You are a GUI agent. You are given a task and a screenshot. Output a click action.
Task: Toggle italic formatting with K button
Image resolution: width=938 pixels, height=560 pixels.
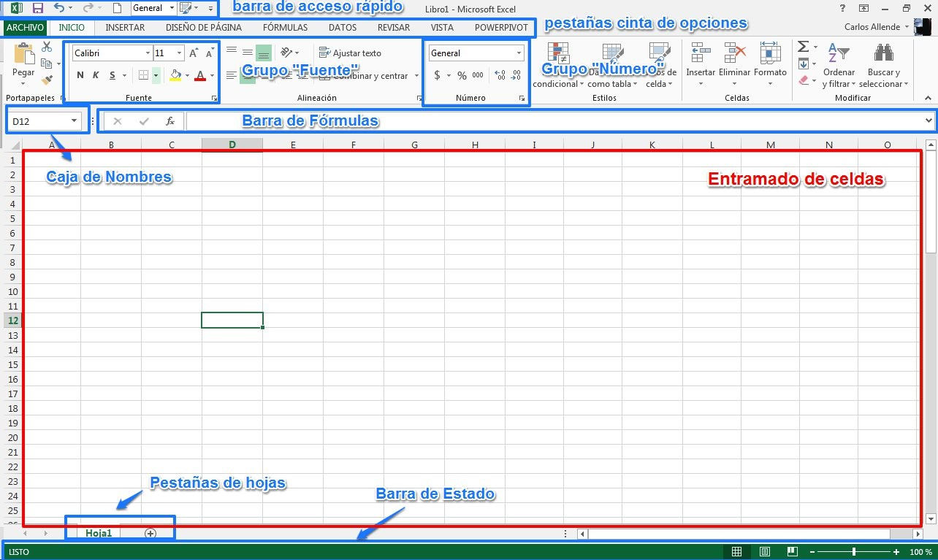96,75
